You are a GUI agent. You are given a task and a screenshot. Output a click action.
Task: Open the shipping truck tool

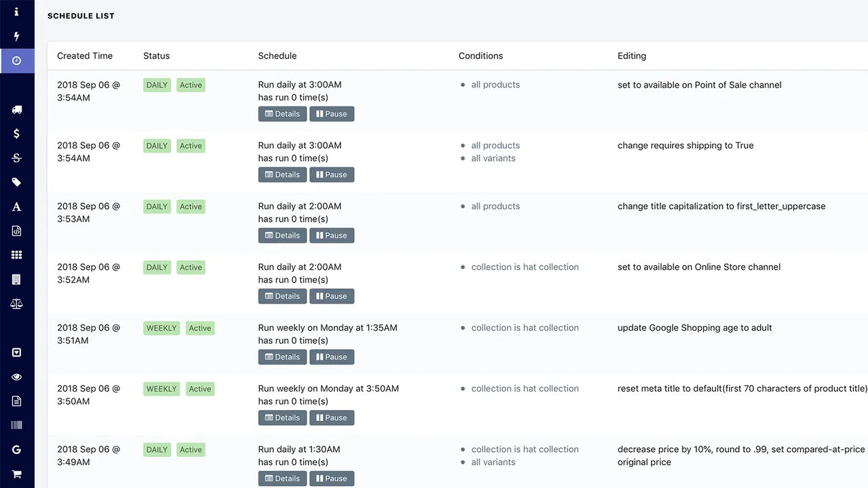[x=17, y=109]
